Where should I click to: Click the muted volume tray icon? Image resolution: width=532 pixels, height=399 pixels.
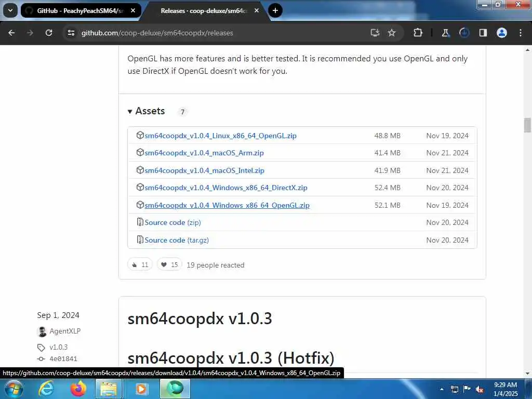click(x=480, y=389)
